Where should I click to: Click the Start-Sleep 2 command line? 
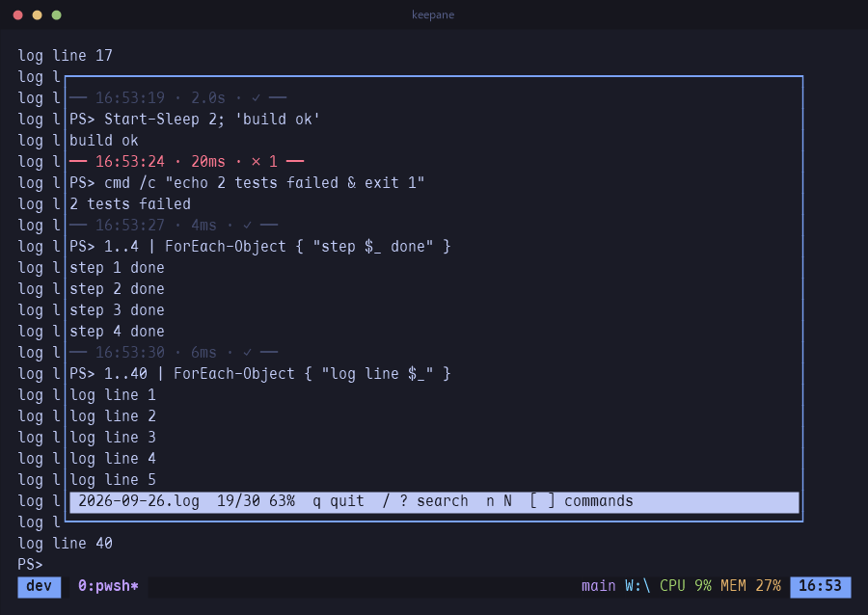click(194, 120)
